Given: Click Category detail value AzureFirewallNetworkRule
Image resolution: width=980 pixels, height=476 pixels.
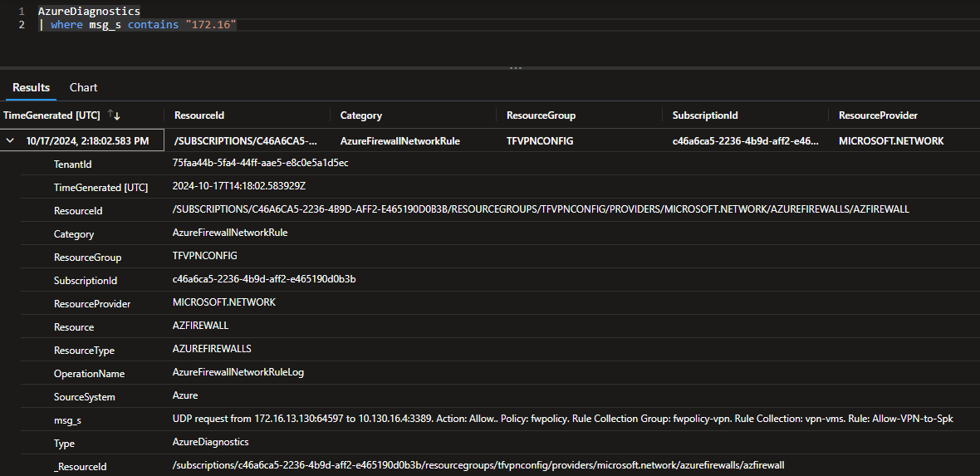Looking at the screenshot, I should pos(230,232).
